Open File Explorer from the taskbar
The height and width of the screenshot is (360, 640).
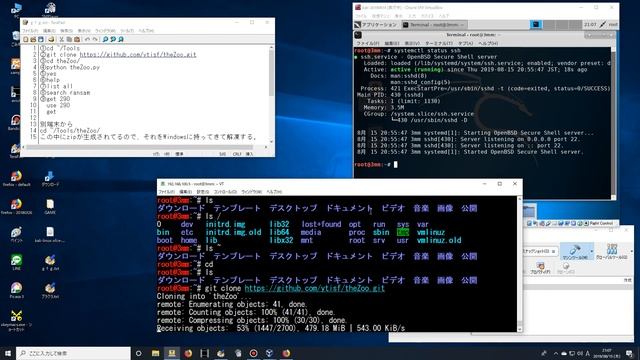point(155,353)
